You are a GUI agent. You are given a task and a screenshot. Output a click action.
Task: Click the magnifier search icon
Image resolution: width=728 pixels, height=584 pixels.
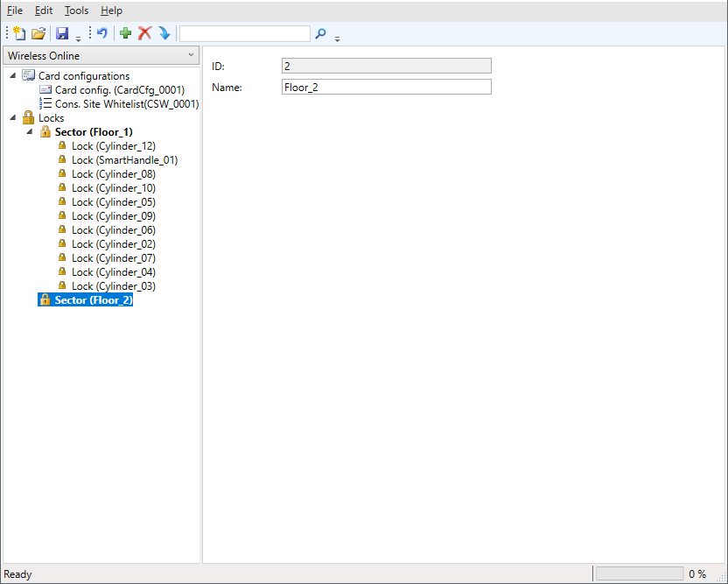[x=320, y=33]
